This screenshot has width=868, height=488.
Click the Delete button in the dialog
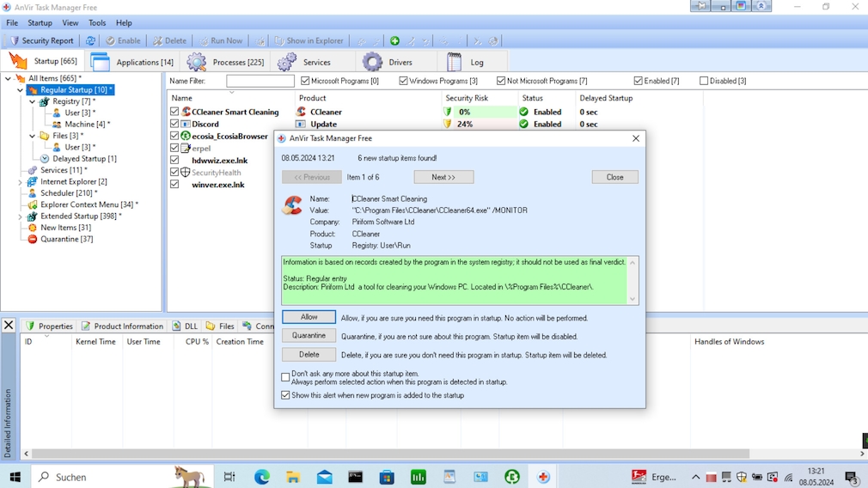coord(309,354)
